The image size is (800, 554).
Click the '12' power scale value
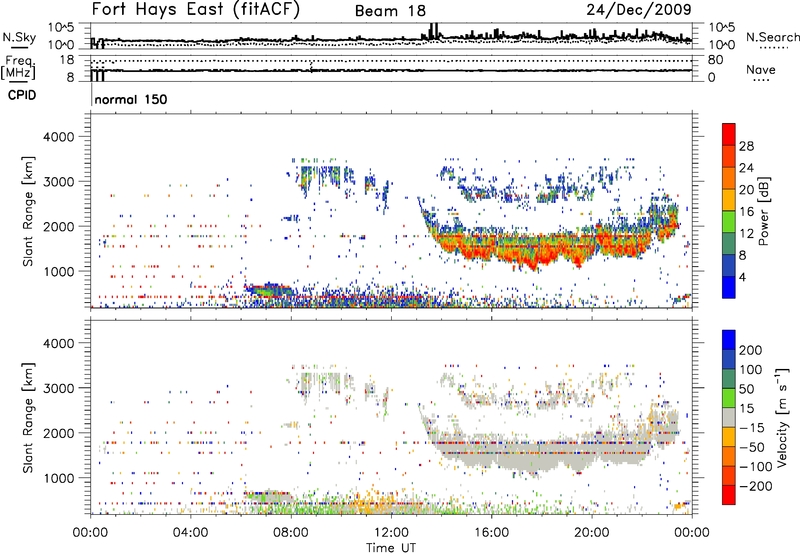746,234
